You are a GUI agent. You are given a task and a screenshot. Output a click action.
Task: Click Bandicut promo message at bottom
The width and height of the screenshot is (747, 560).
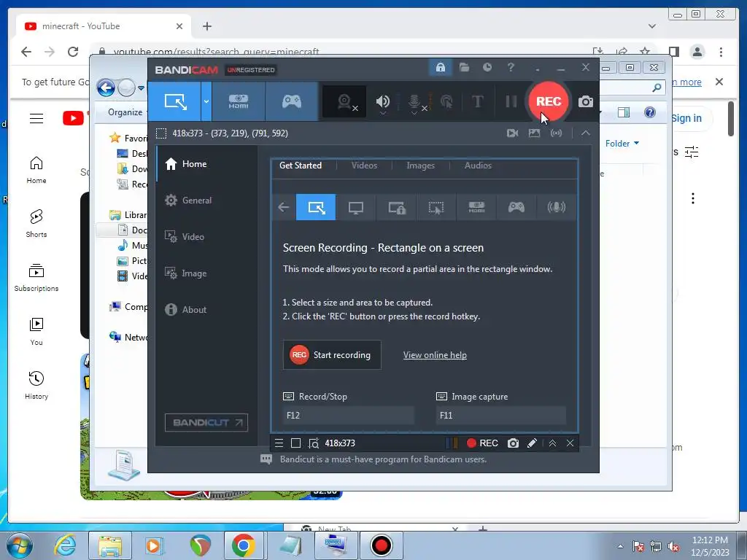pyautogui.click(x=383, y=459)
